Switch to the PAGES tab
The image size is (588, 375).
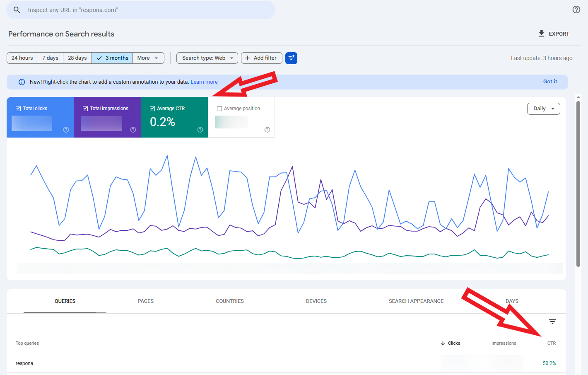pos(145,301)
